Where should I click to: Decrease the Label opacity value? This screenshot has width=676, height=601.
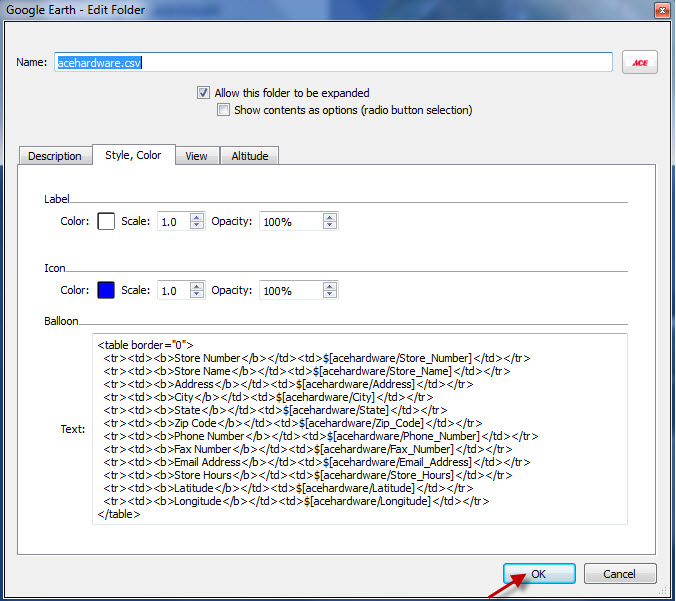(329, 225)
